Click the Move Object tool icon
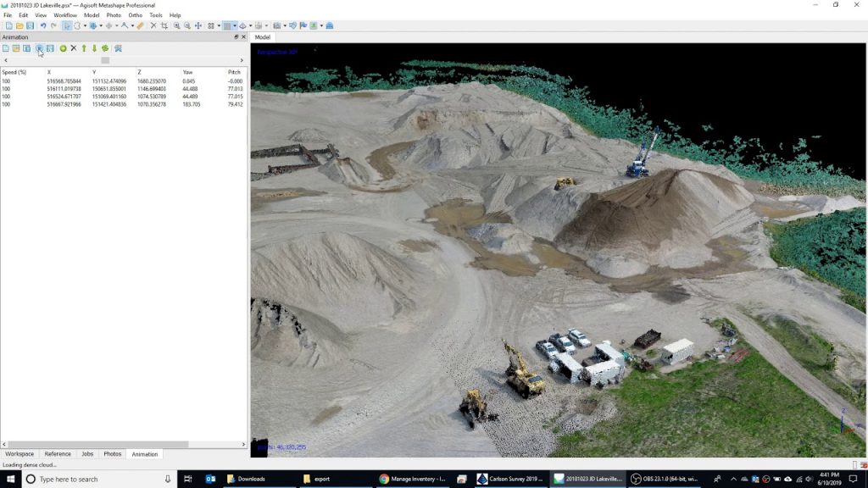 click(93, 25)
